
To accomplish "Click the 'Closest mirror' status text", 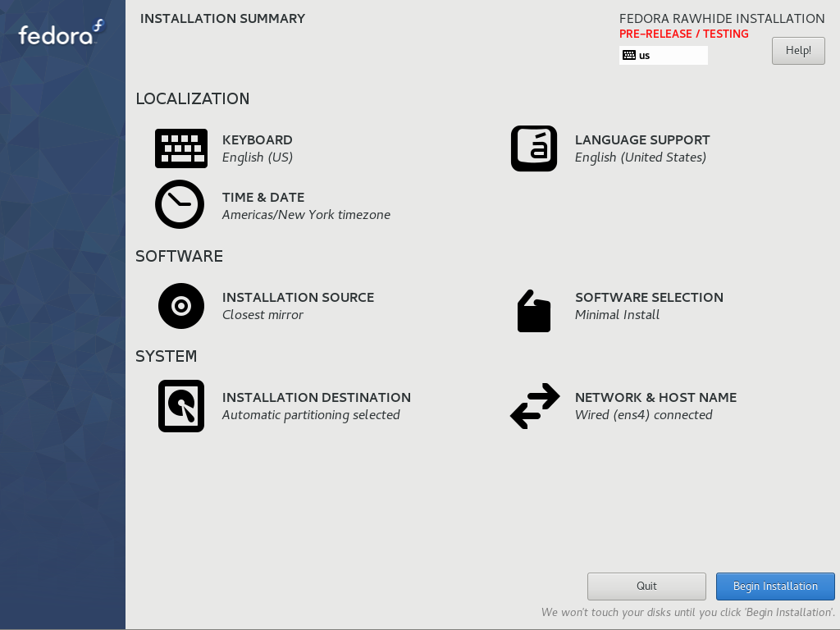I will tap(262, 315).
